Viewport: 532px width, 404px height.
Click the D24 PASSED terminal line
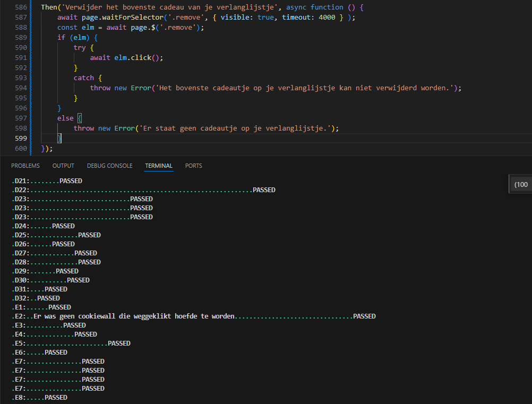coord(44,226)
